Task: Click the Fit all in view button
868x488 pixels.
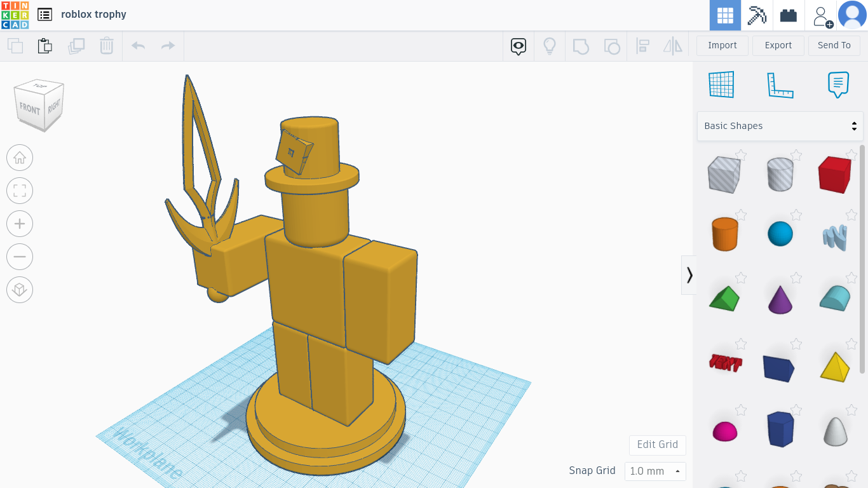Action: coord(20,191)
